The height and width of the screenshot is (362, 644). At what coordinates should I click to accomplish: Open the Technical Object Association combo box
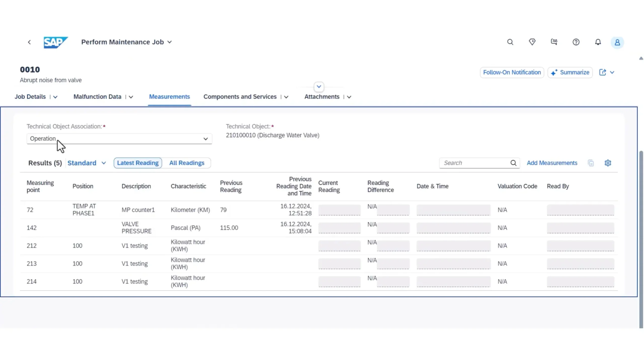click(x=119, y=139)
